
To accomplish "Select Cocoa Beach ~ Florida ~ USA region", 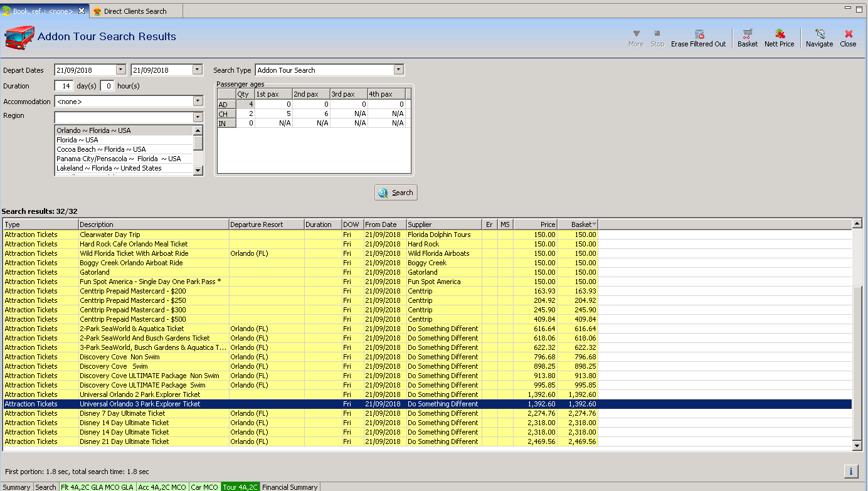I will point(101,149).
